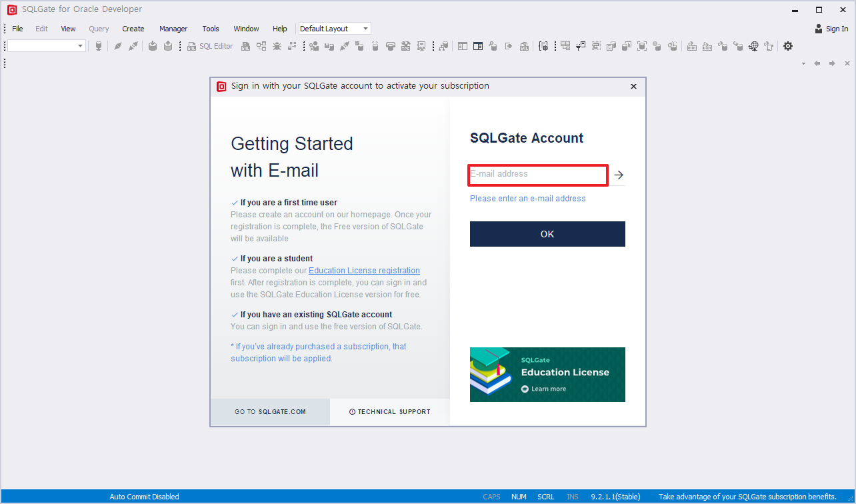
Task: Open the File menu
Action: 17,29
